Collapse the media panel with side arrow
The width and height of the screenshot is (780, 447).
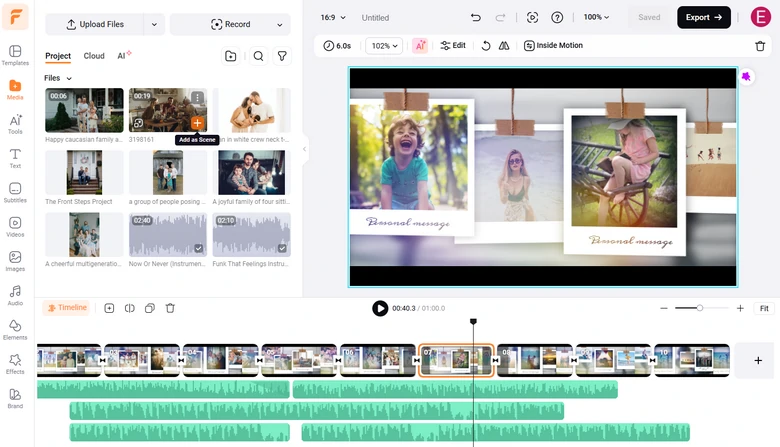[x=304, y=149]
